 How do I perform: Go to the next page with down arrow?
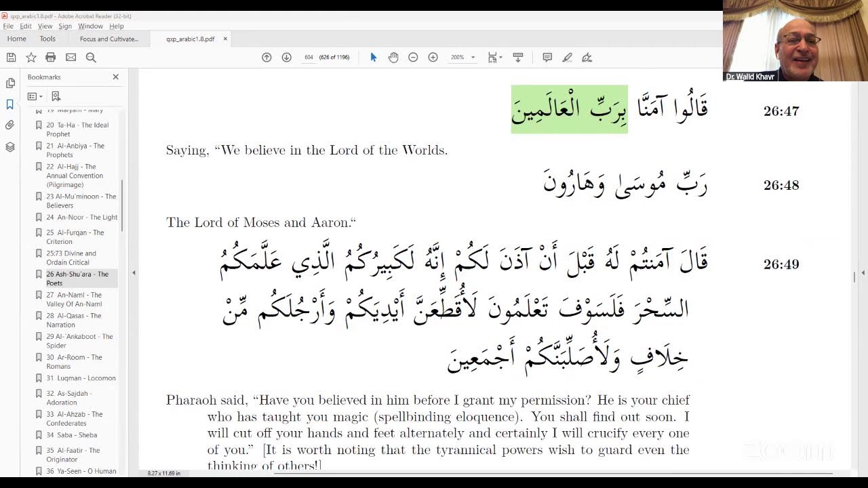coord(286,58)
